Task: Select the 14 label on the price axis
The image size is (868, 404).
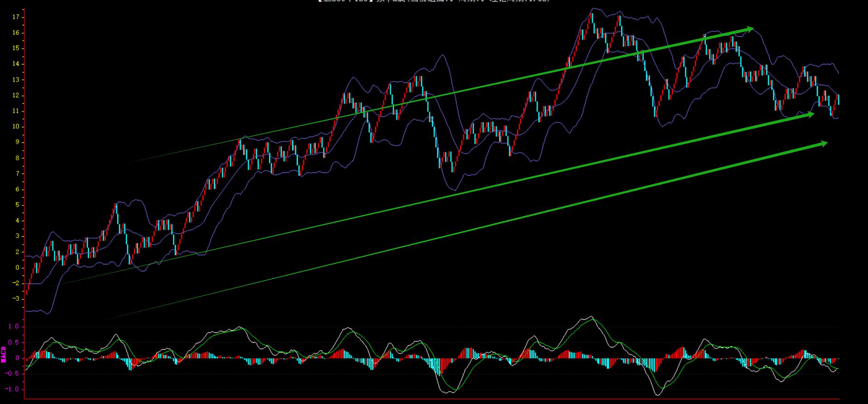Action: (16, 64)
